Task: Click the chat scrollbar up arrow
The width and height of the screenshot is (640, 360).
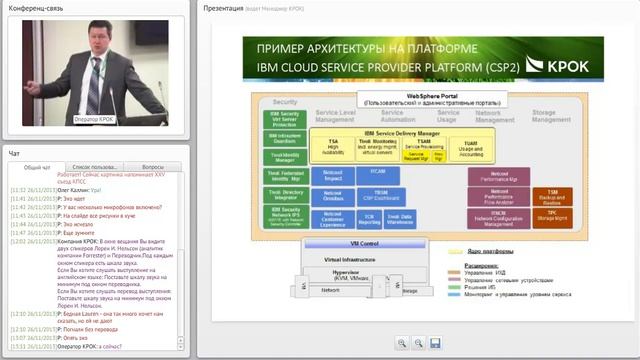Action: pos(180,340)
